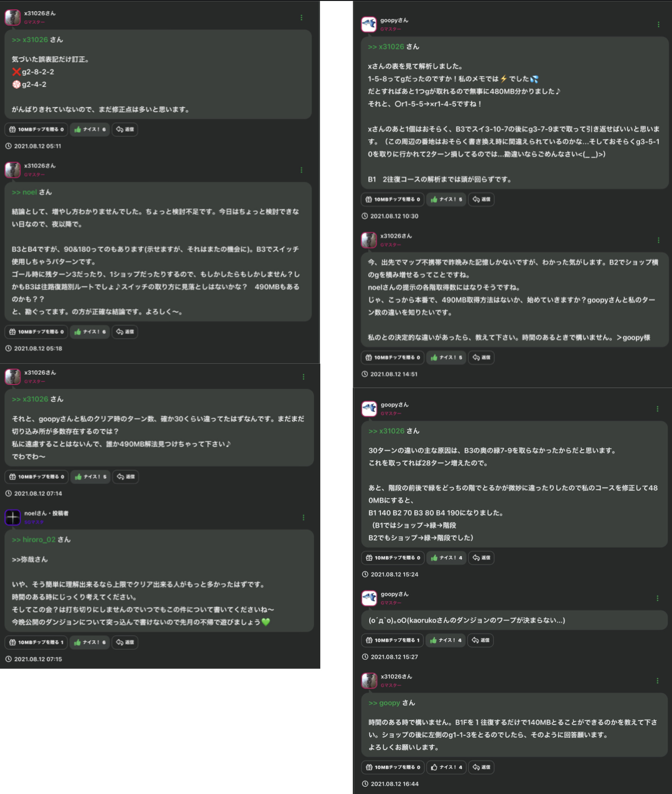Open noel's avatar on the 07:15 comment
The width and height of the screenshot is (672, 794).
[x=13, y=517]
